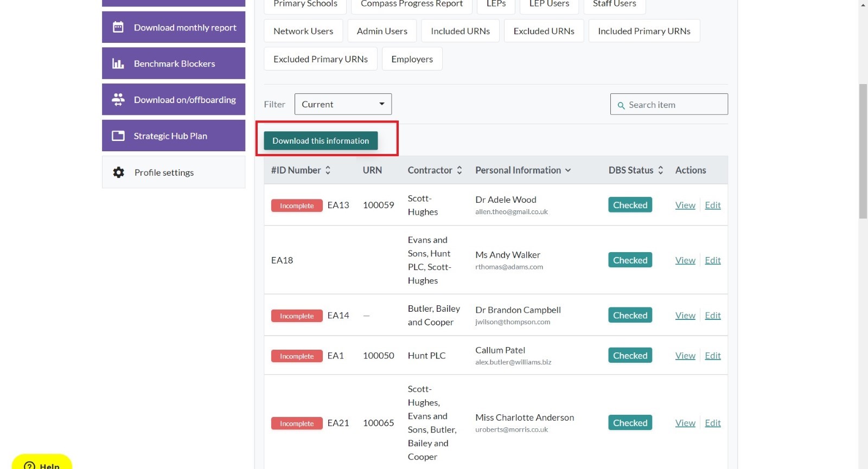This screenshot has height=469, width=868.
Task: Click the Checked badge for Dr Adele Wood
Action: pyautogui.click(x=630, y=205)
